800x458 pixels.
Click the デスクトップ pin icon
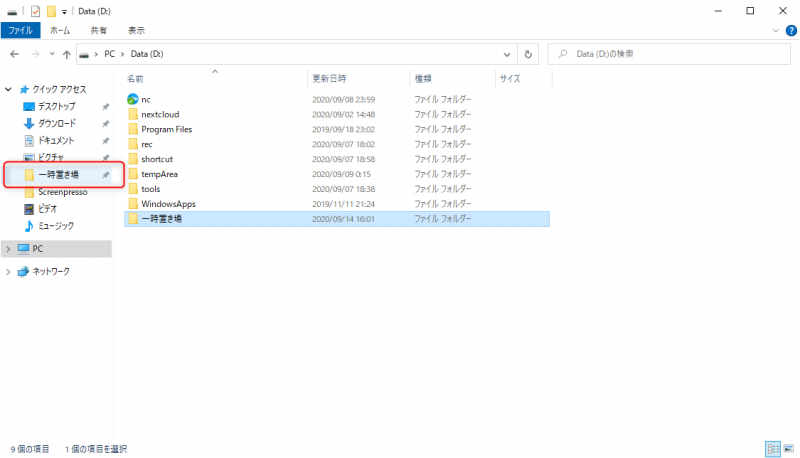click(x=106, y=107)
